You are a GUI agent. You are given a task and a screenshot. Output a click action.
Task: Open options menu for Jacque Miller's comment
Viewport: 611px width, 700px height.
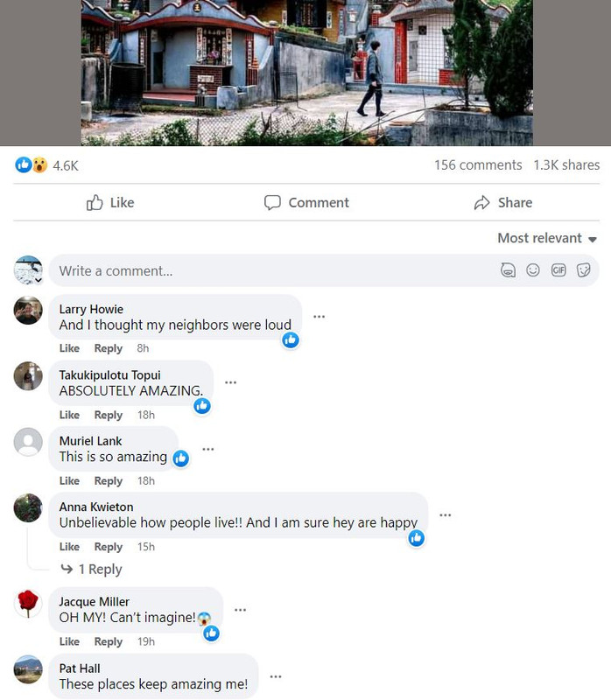pos(241,610)
